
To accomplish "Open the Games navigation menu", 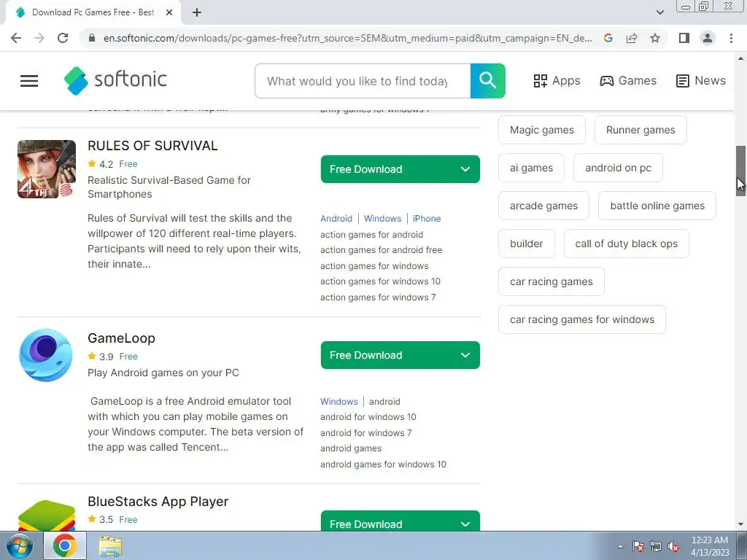I will pyautogui.click(x=628, y=80).
